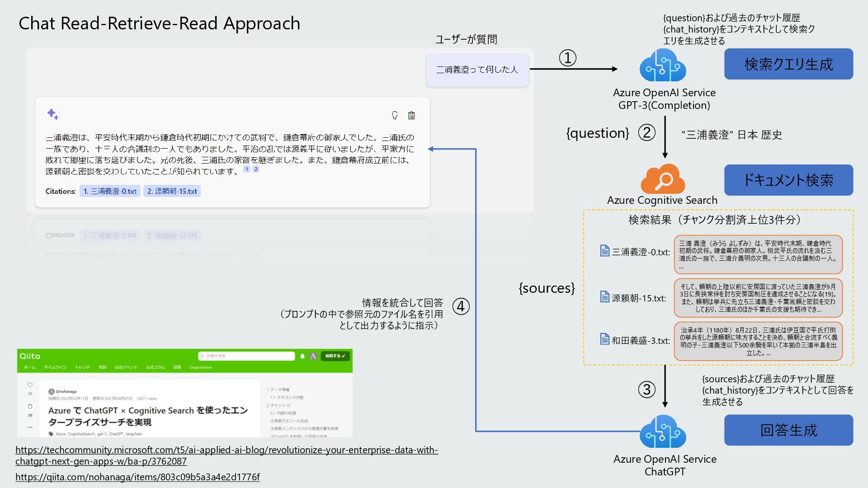Click the document icon beside 三浦義澄-0.txt
Screen dimensions: 868x488
coord(604,251)
